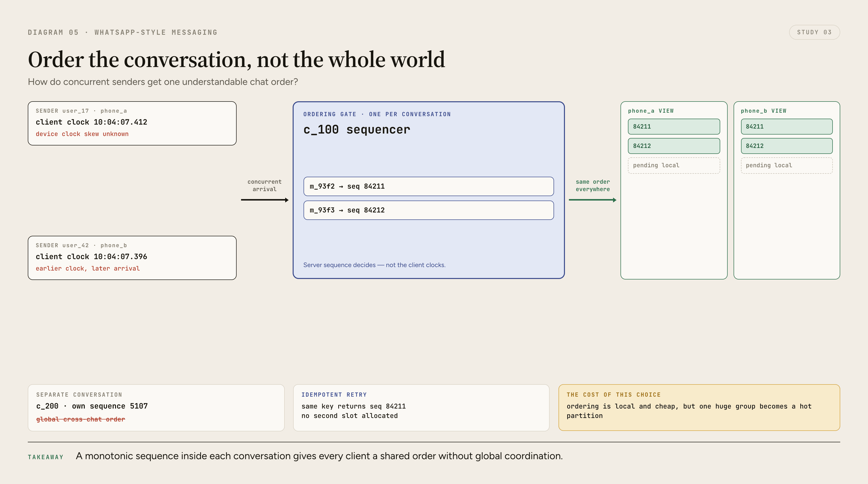Click the STUDY 03 pill badge
The height and width of the screenshot is (484, 868).
[814, 32]
